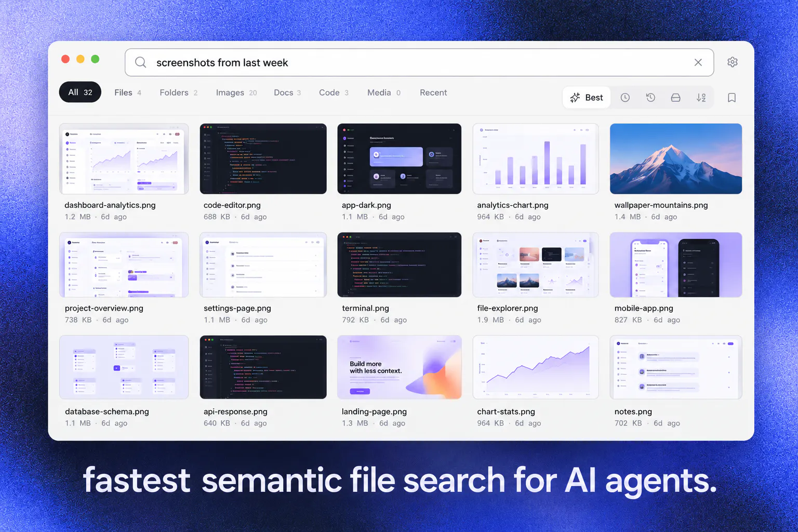Select the code-editor.png thumbnail

click(x=263, y=158)
